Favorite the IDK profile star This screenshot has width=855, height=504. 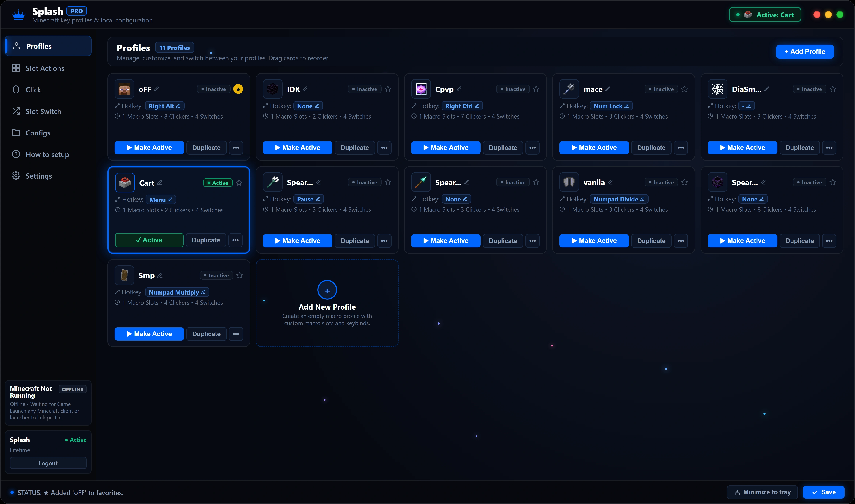pyautogui.click(x=388, y=89)
